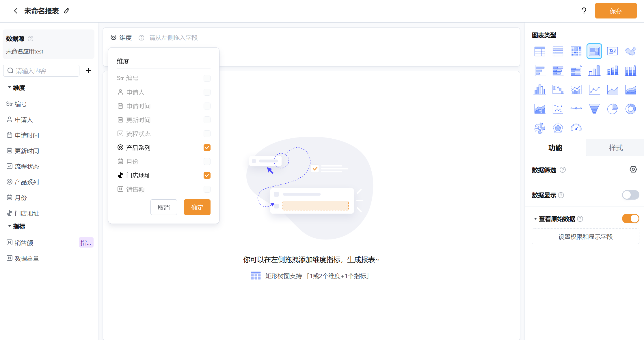
Task: Pick the vertical column chart type
Action: click(594, 70)
